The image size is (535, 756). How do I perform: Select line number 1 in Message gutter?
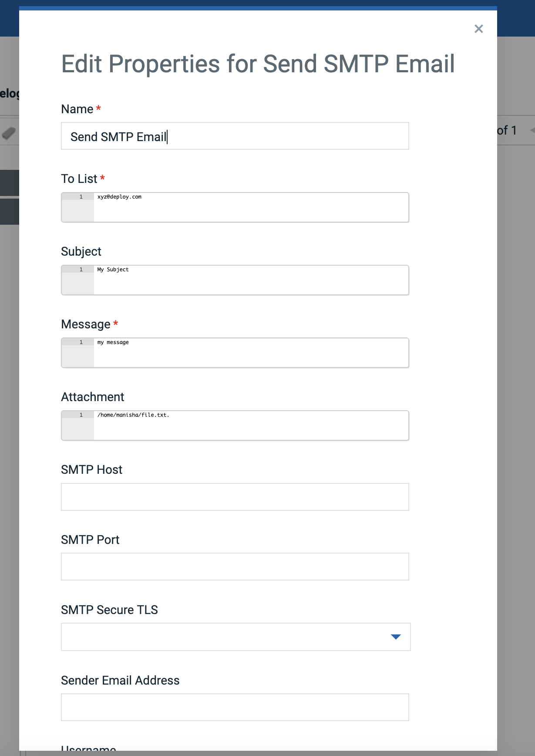[x=81, y=342]
